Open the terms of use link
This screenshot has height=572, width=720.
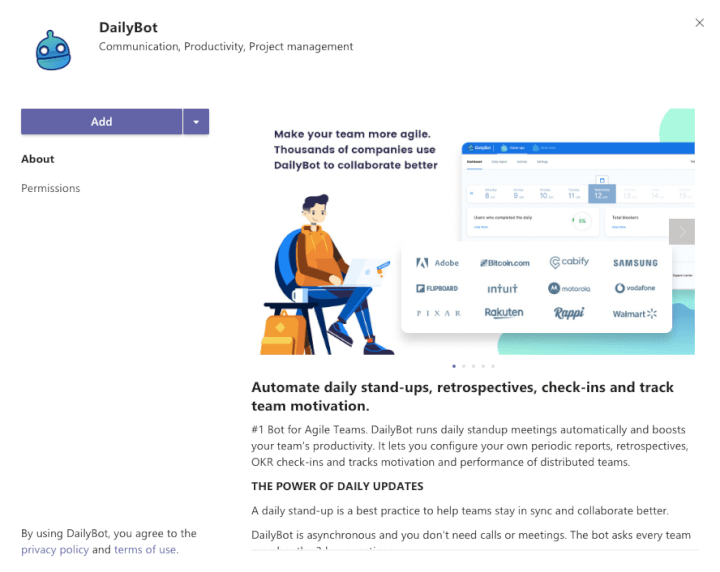145,550
